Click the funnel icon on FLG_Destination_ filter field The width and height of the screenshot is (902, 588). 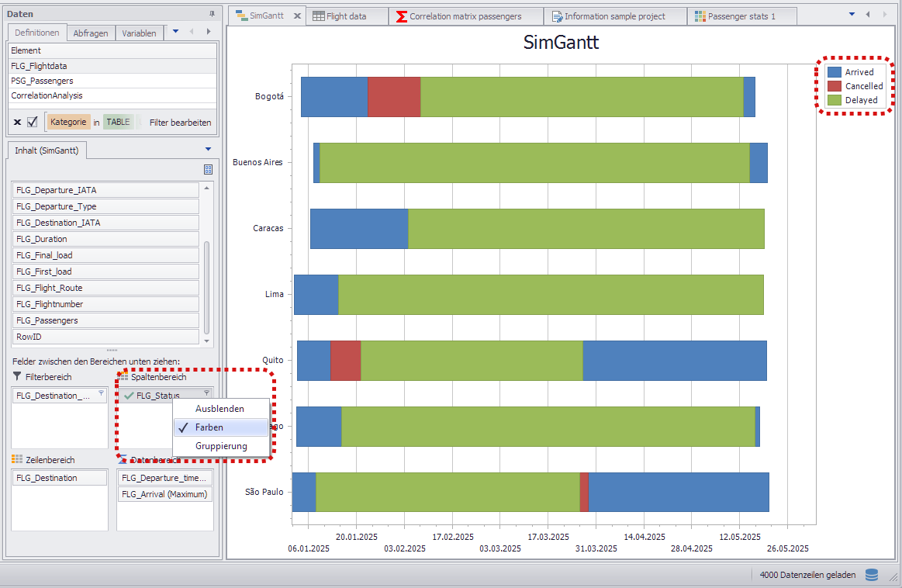pos(101,394)
